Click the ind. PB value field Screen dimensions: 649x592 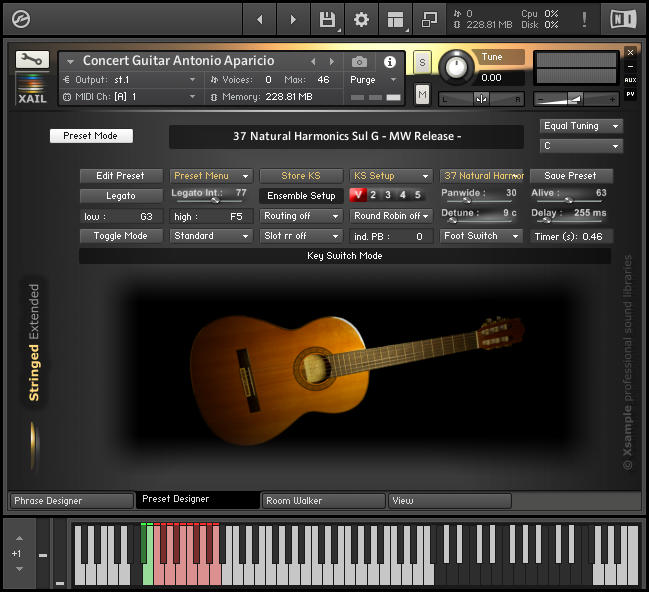[391, 236]
